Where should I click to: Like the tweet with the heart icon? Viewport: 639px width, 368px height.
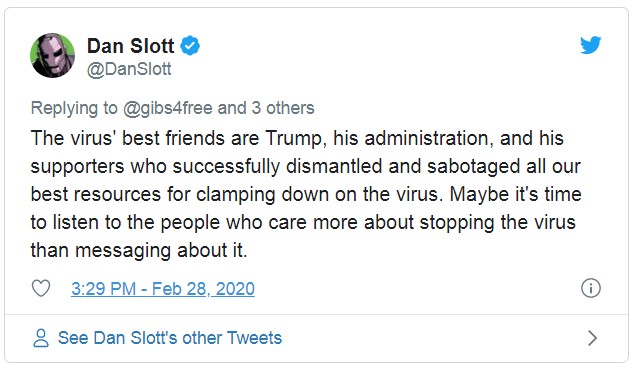(x=41, y=288)
